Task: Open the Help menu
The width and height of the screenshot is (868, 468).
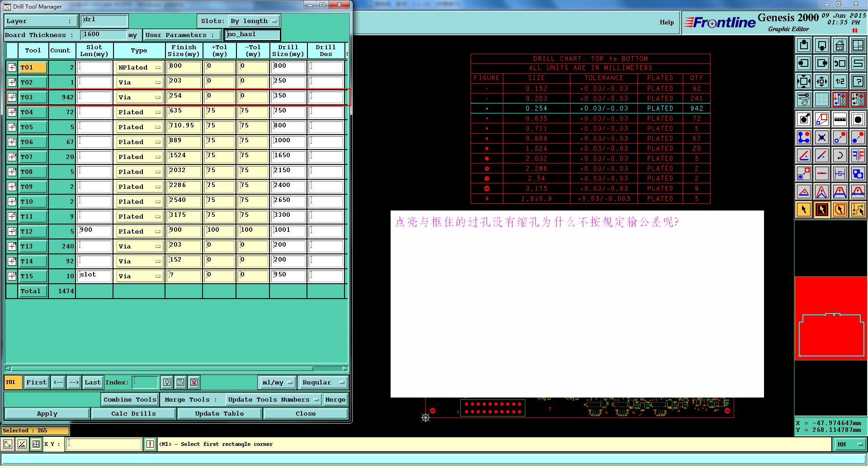Action: point(666,23)
